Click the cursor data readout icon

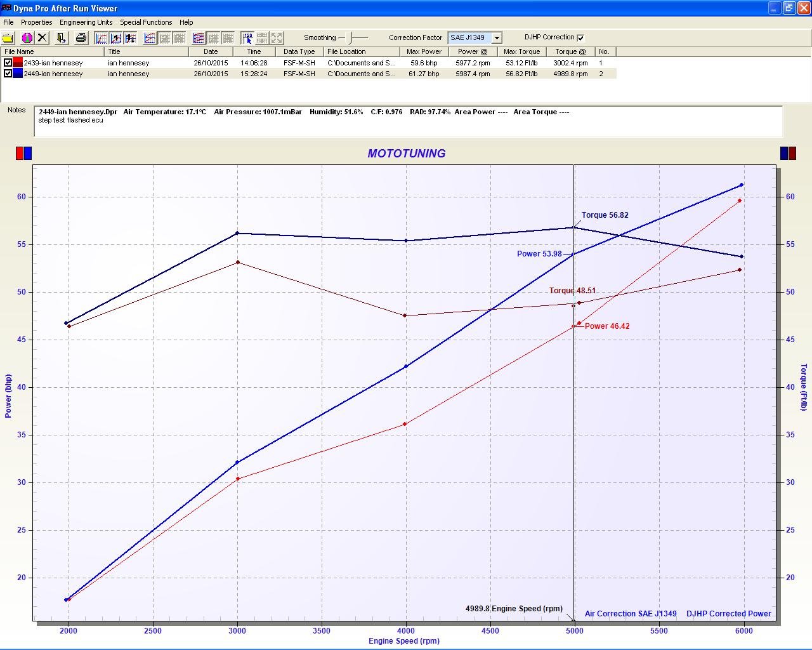(x=247, y=38)
